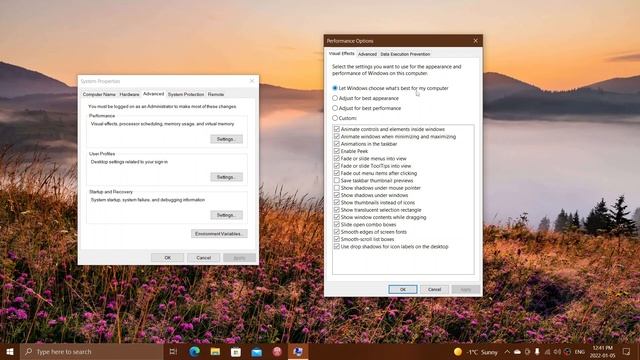Open User Profiles Settings button
640x360 pixels.
point(227,177)
